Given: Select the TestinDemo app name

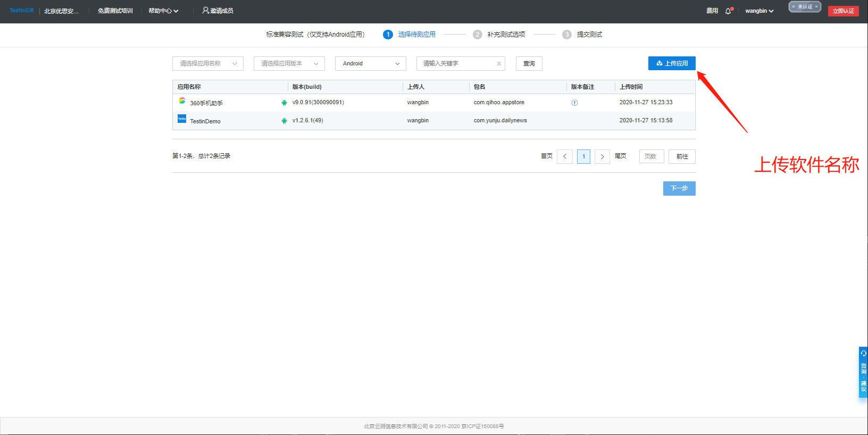Looking at the screenshot, I should tap(205, 121).
